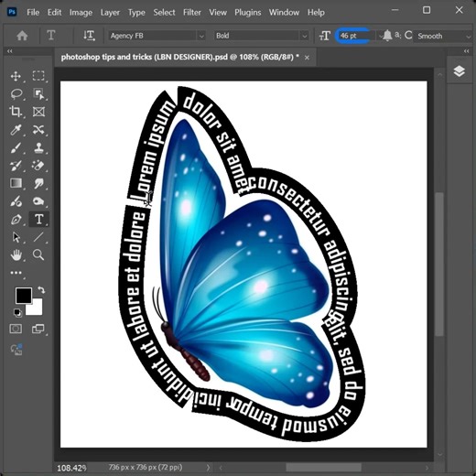Open the Type tool preset picker
This screenshot has width=476, height=476.
pos(51,36)
